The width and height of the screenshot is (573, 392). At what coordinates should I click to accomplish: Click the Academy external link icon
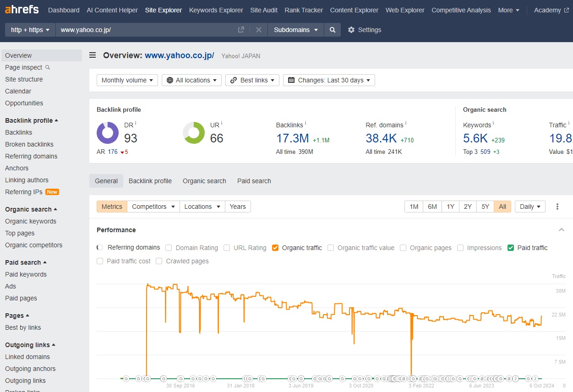(566, 10)
